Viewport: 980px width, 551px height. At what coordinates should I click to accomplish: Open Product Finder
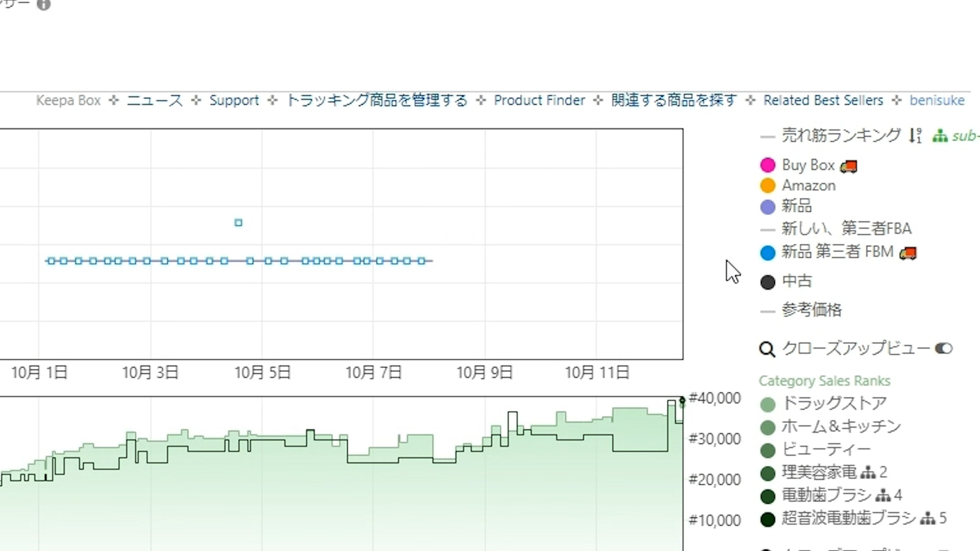coord(539,101)
